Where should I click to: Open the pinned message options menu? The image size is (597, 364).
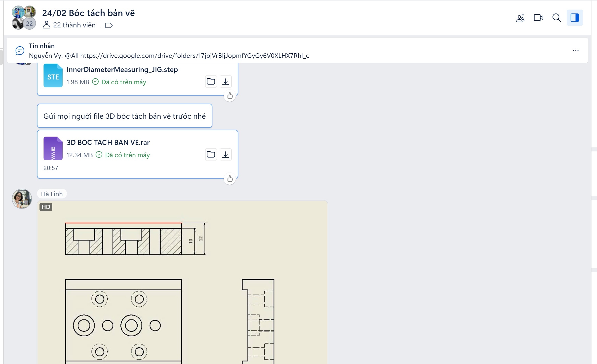point(576,50)
